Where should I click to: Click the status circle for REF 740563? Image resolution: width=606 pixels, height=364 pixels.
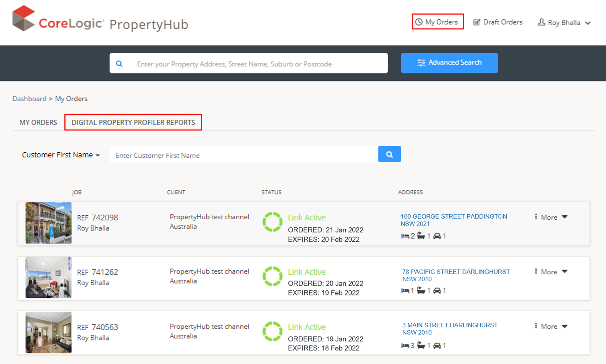pyautogui.click(x=272, y=331)
